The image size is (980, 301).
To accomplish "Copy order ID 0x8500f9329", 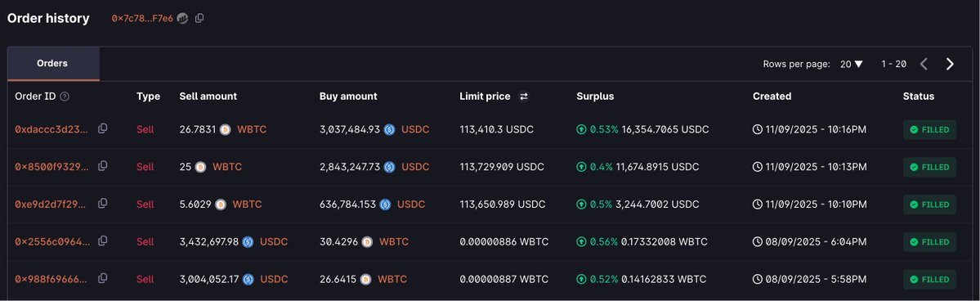I will coord(102,167).
